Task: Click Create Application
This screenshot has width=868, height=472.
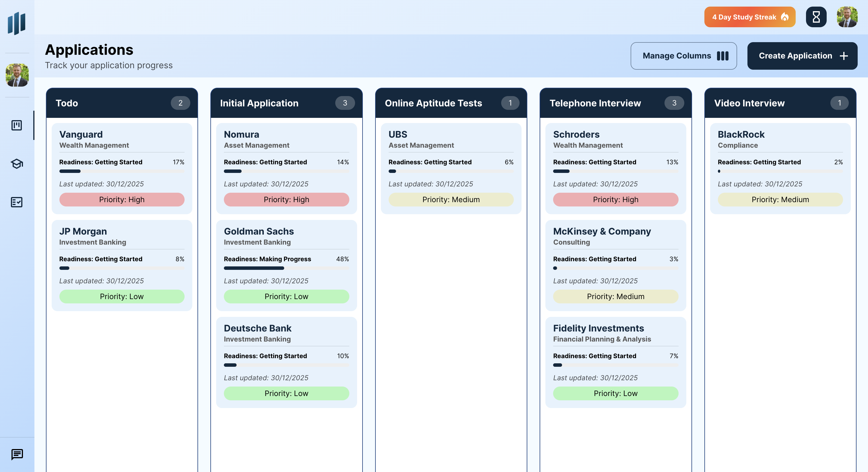Action: point(802,56)
